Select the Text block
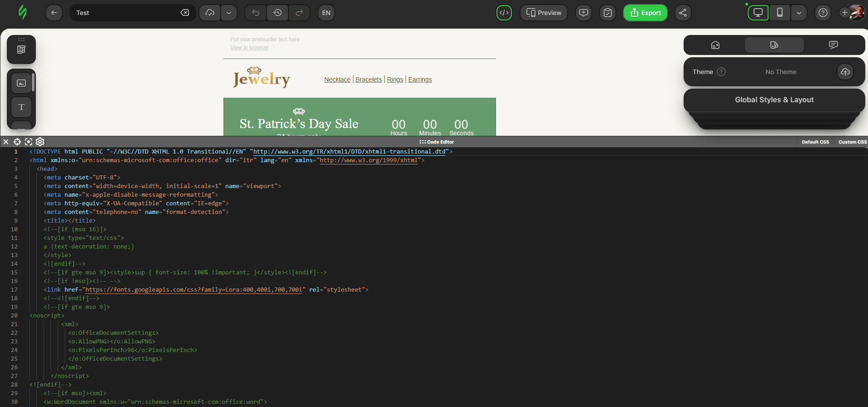Screen dimensions: 868x407 [x=21, y=107]
